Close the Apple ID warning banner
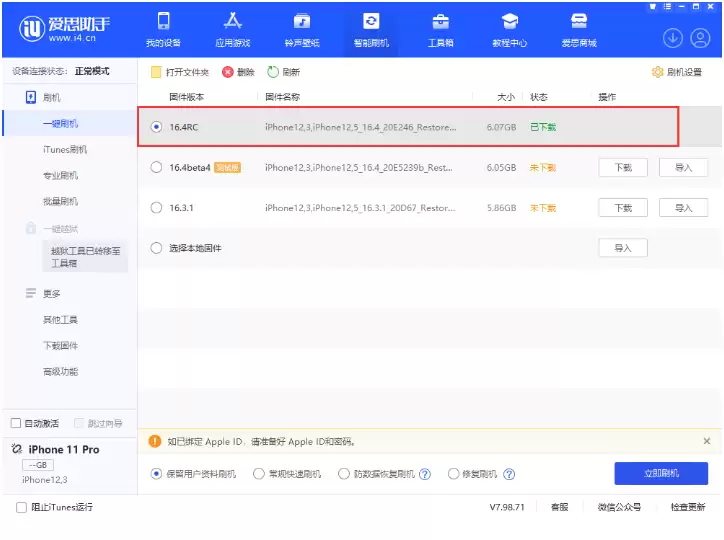724x540 pixels. (706, 441)
